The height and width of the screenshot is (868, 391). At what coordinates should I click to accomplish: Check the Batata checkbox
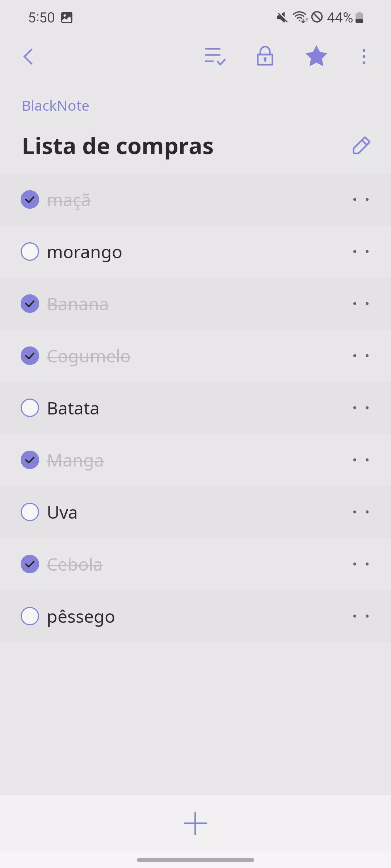(30, 408)
